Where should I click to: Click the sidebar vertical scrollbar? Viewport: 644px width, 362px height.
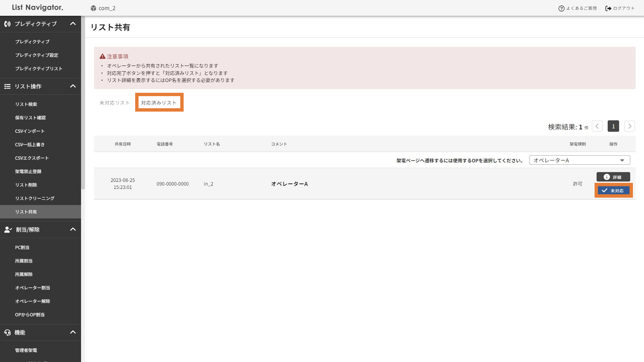coord(83,101)
